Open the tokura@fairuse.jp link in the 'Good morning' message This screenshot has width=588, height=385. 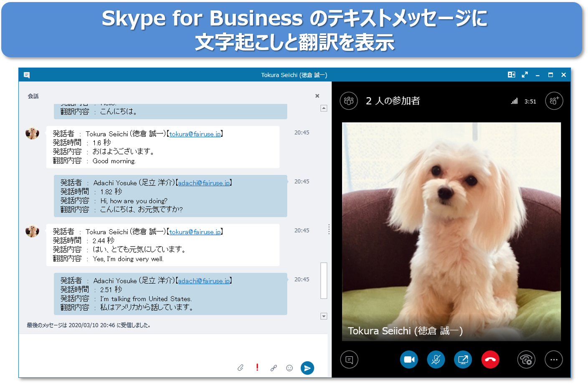(195, 134)
